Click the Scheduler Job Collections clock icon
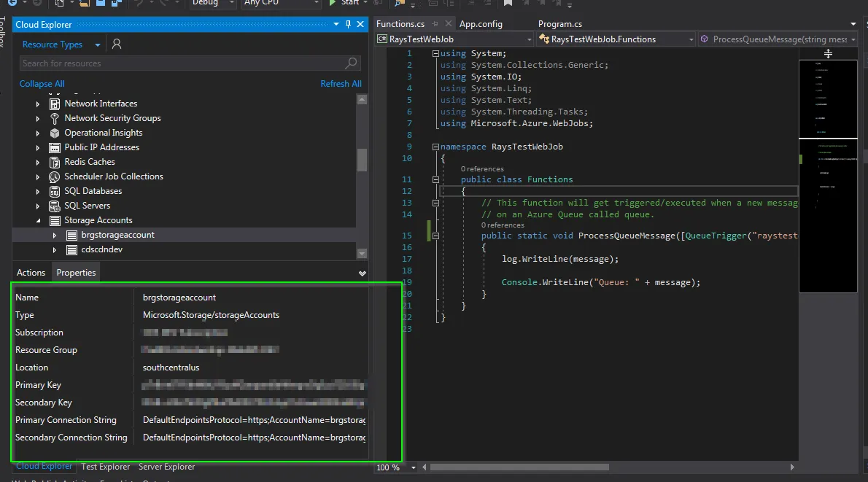The height and width of the screenshot is (482, 868). [x=55, y=176]
